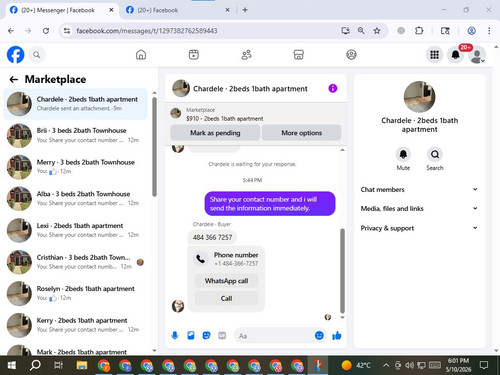Search within the conversation in right panel
This screenshot has height=375, width=500.
tap(435, 154)
